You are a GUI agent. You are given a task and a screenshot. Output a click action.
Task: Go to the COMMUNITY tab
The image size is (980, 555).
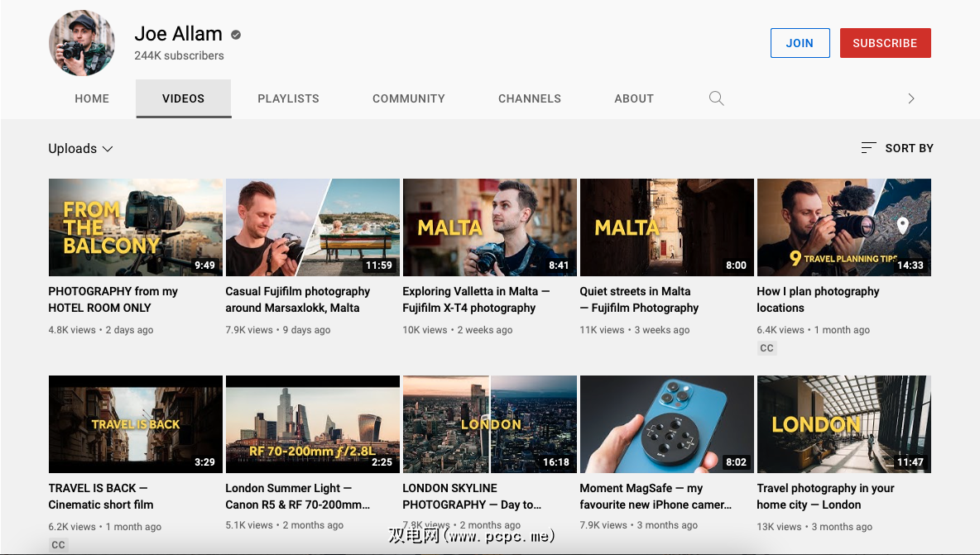tap(409, 98)
